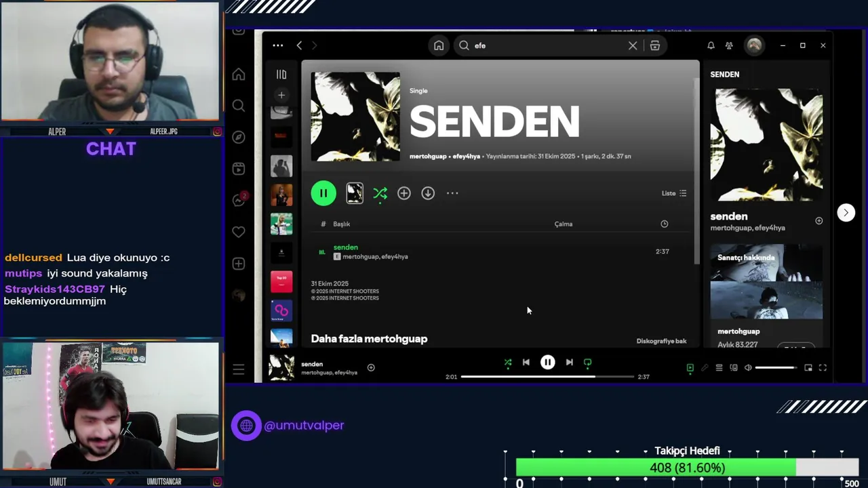Open Top 50 playlist in library
Screen dimensions: 868x488
281,281
